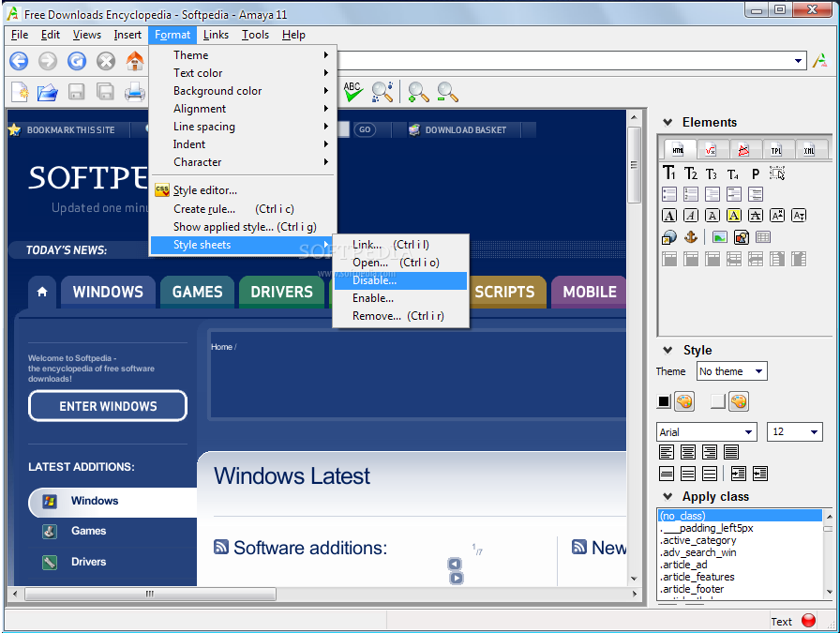Zoom in with the plus magnifier
Screen dimensions: 840x633
pos(418,92)
